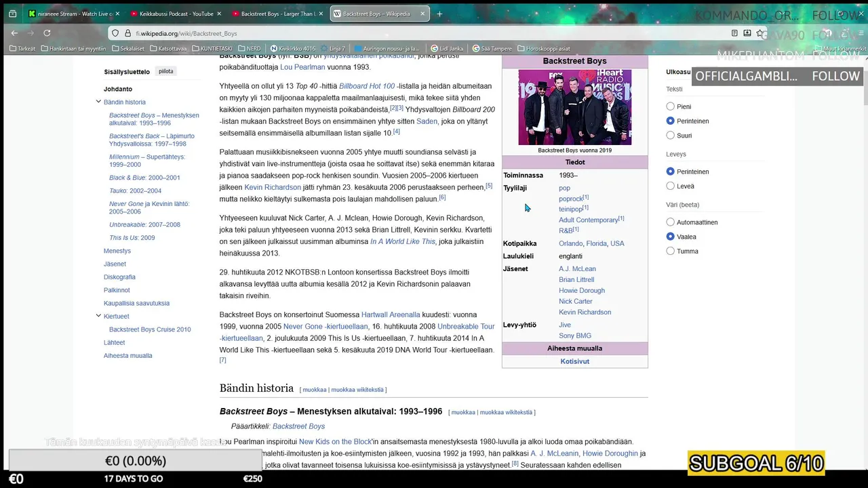Open the KUNTIETASKI bookmark folder
Screen dimensions: 868x488
(x=212, y=49)
